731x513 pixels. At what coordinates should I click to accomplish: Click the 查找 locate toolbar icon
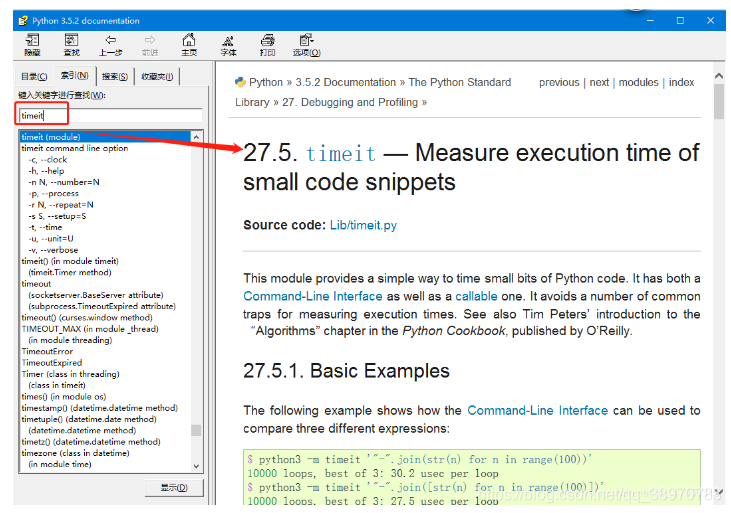click(x=71, y=45)
